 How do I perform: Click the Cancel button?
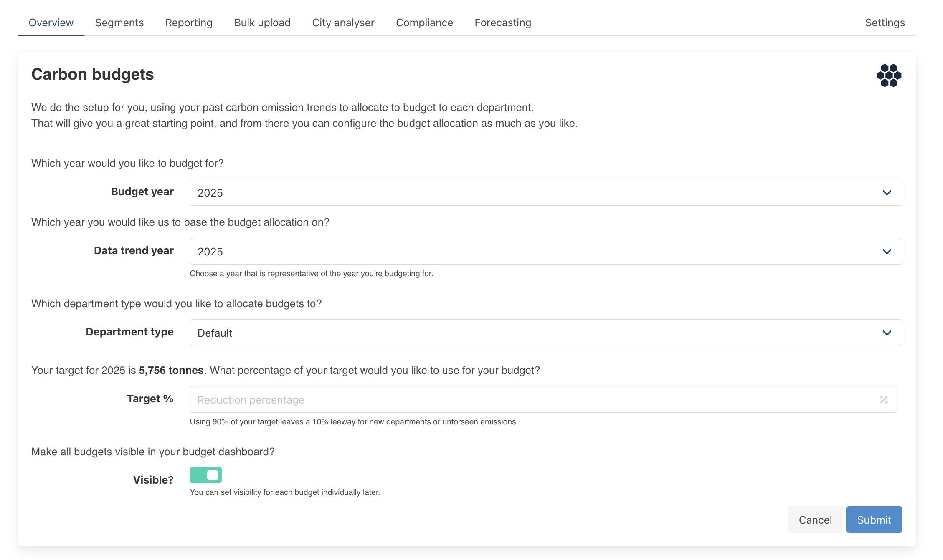click(815, 520)
